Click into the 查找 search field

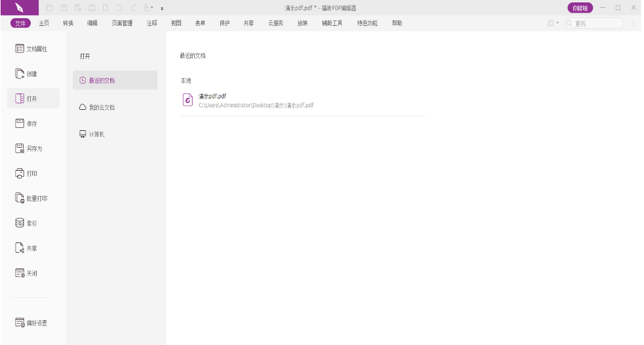coord(594,24)
